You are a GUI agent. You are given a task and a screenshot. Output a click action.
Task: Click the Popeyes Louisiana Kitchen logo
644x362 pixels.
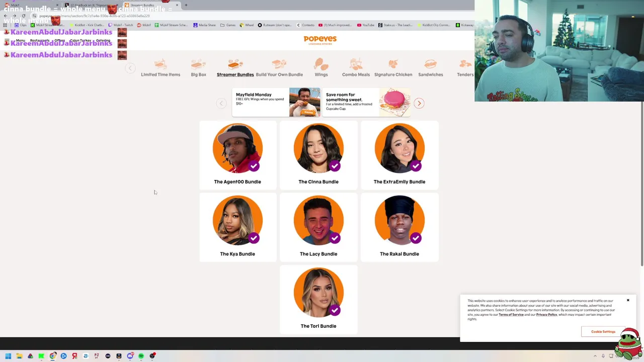(320, 40)
